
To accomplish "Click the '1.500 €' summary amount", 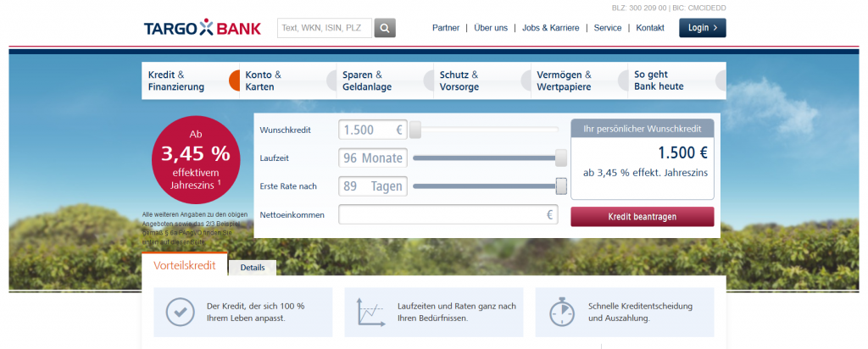I will (682, 152).
